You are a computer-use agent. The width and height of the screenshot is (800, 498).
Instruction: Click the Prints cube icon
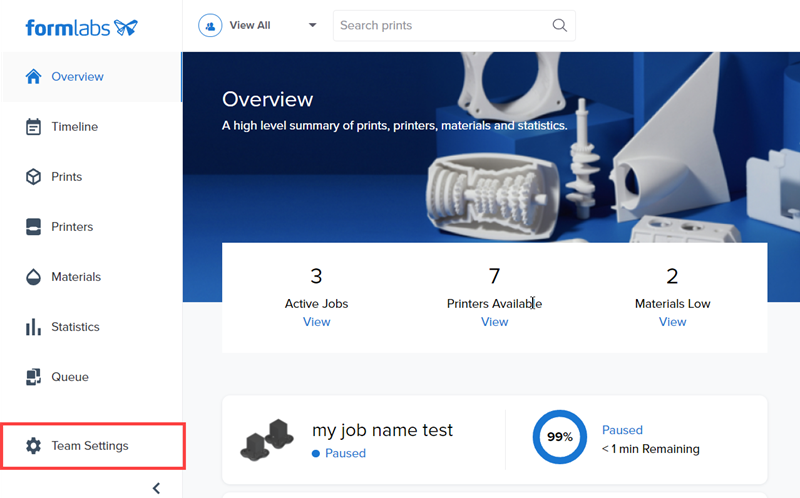click(x=33, y=177)
